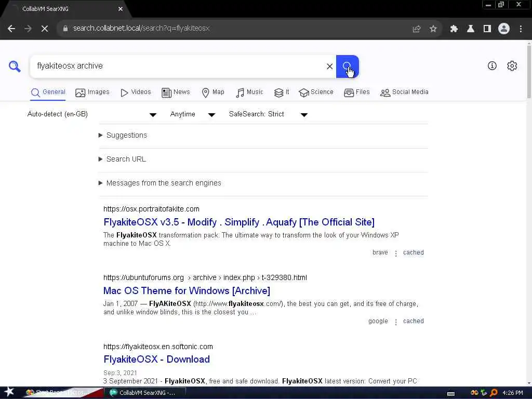Screen dimensions: 532x399
Task: Switch to the Social Media search tab
Action: tap(404, 92)
